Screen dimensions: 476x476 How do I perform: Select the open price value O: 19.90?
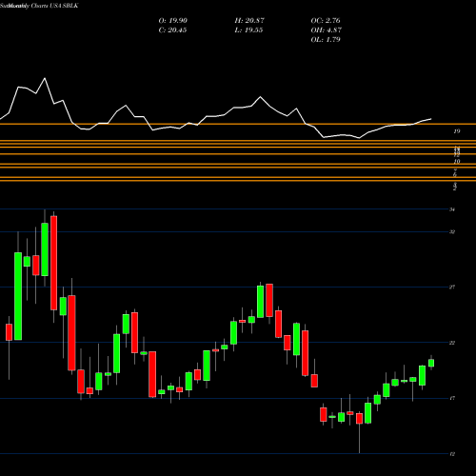pos(173,21)
